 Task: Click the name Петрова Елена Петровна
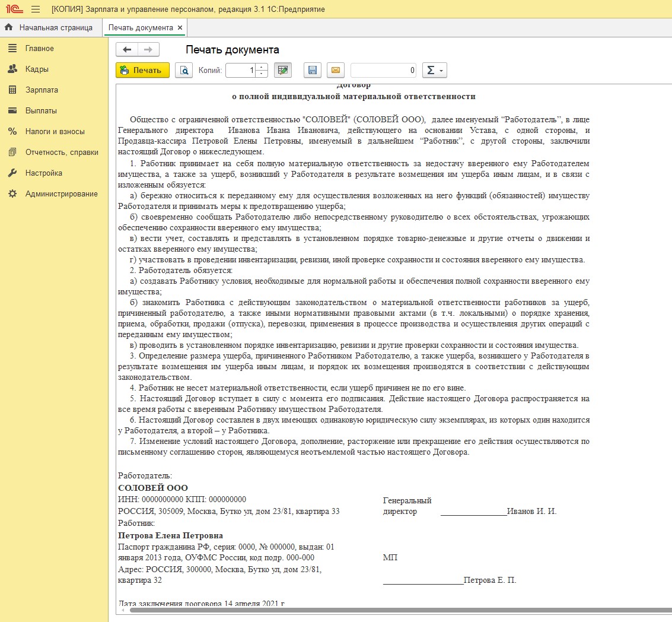[171, 535]
